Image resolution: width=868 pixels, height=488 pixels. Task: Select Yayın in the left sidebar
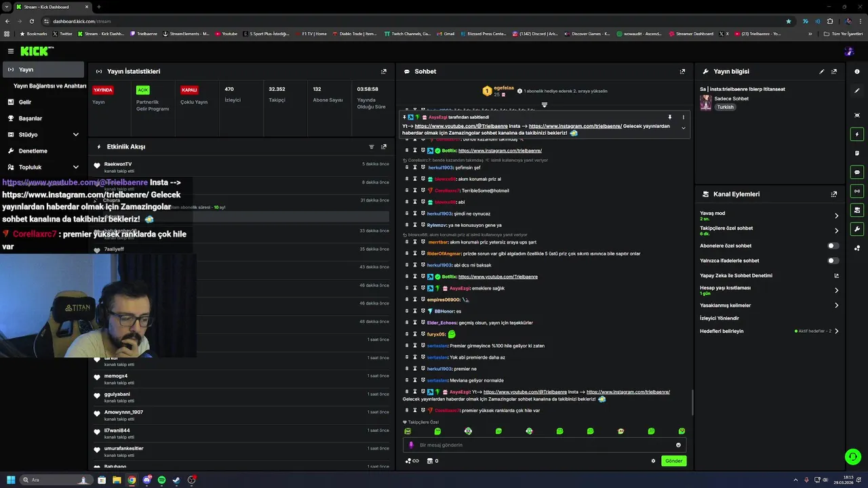pyautogui.click(x=43, y=70)
